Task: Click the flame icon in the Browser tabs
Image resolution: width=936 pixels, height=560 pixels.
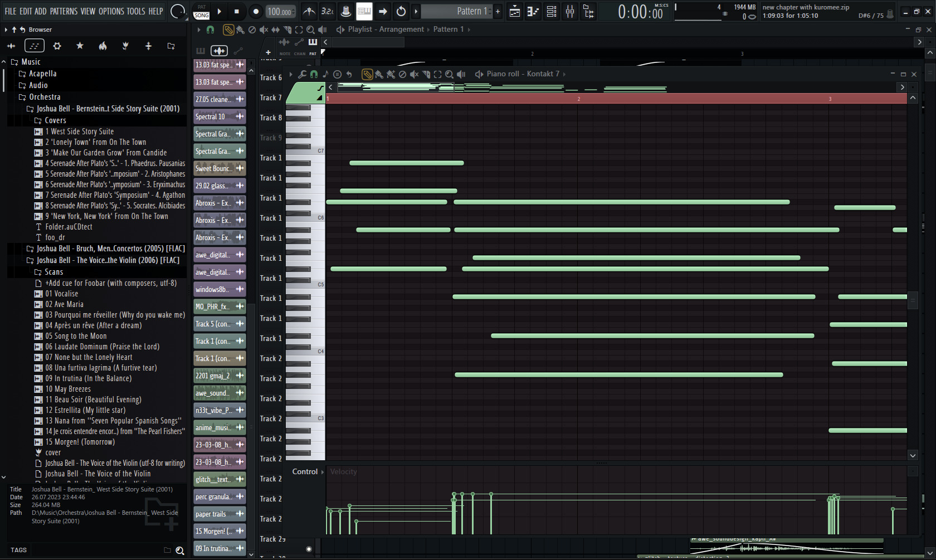Action: [x=103, y=46]
